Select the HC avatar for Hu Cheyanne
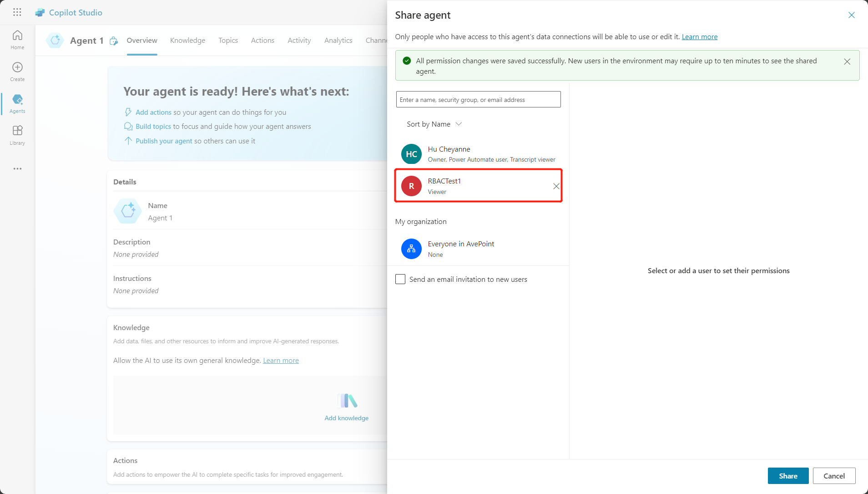Image resolution: width=868 pixels, height=494 pixels. [x=411, y=154]
